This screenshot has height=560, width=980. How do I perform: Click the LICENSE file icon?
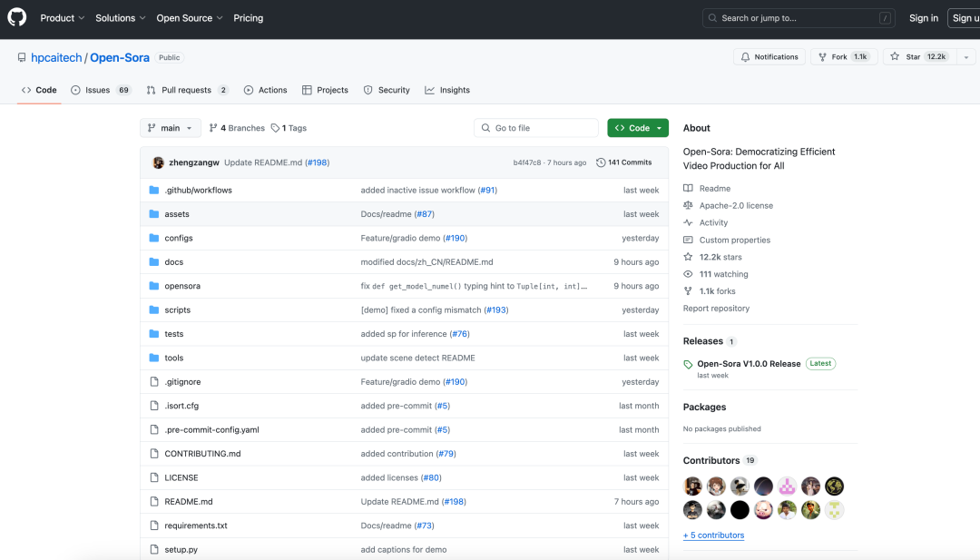[x=154, y=477]
